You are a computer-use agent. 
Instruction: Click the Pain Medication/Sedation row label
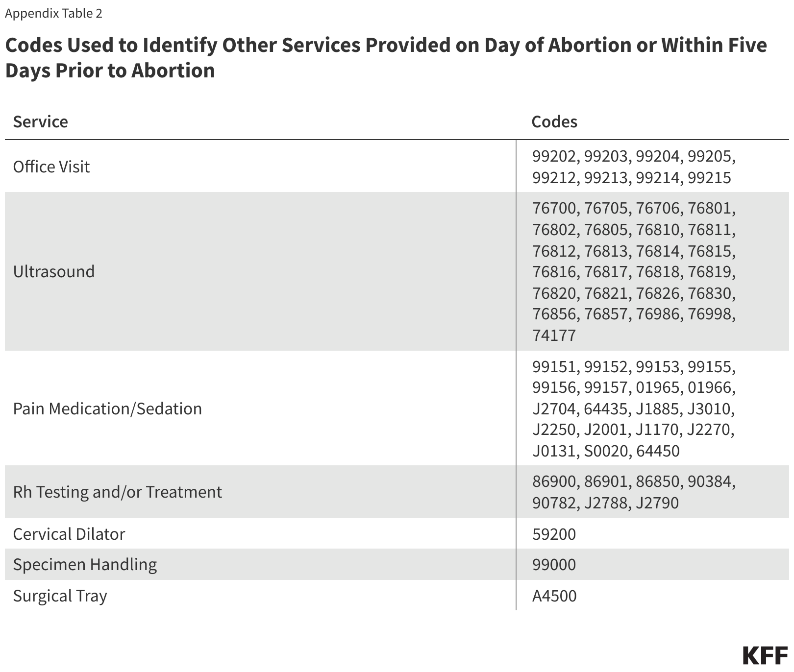pos(107,408)
